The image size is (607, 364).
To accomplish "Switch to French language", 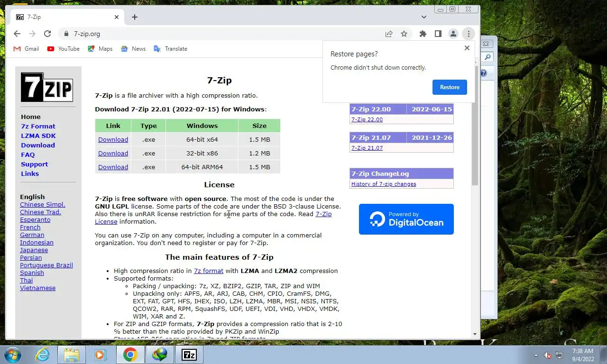I will tap(30, 227).
